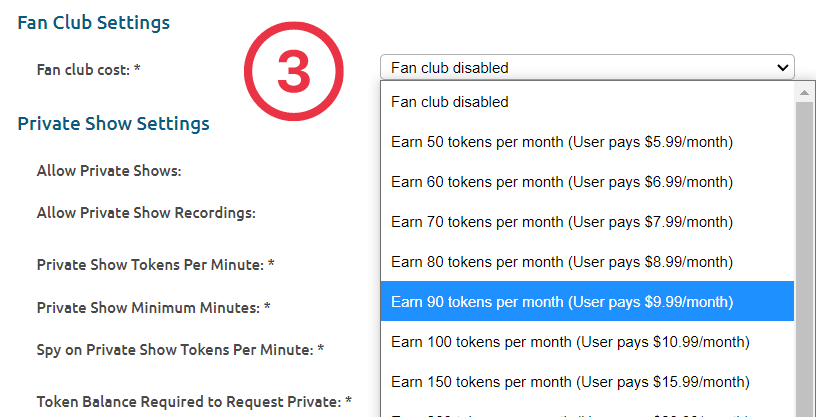The height and width of the screenshot is (417, 816).
Task: Click Private Show Tokens Per Minute label
Action: pyautogui.click(x=156, y=264)
